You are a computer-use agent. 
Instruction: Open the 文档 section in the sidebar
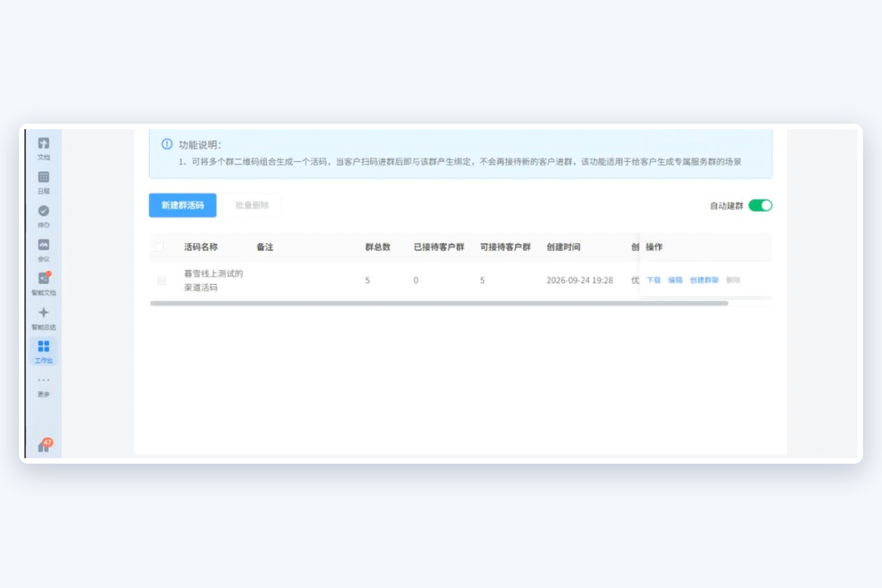[43, 149]
